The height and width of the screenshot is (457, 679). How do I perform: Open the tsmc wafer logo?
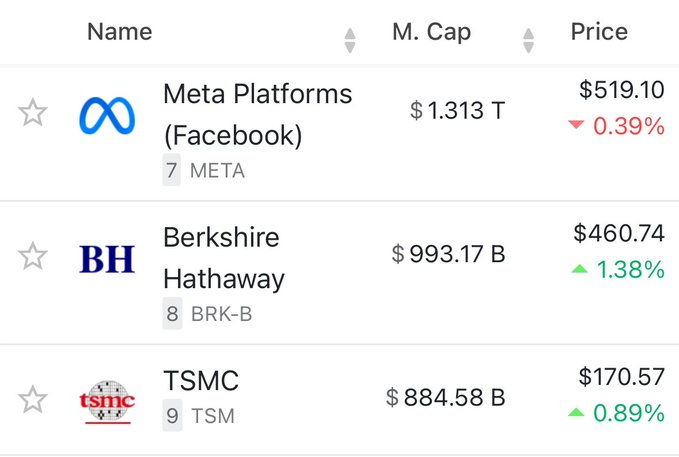coord(107,402)
